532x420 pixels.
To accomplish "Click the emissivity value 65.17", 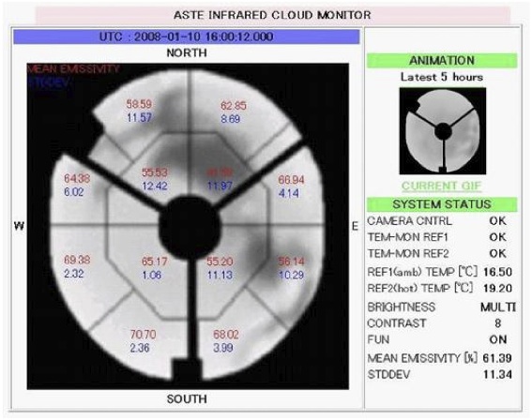I will 155,262.
